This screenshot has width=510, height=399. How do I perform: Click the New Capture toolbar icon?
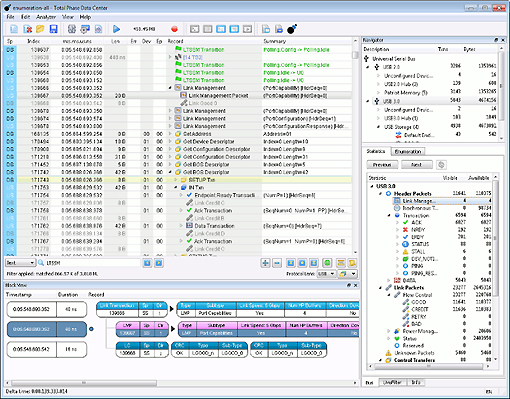click(x=14, y=29)
